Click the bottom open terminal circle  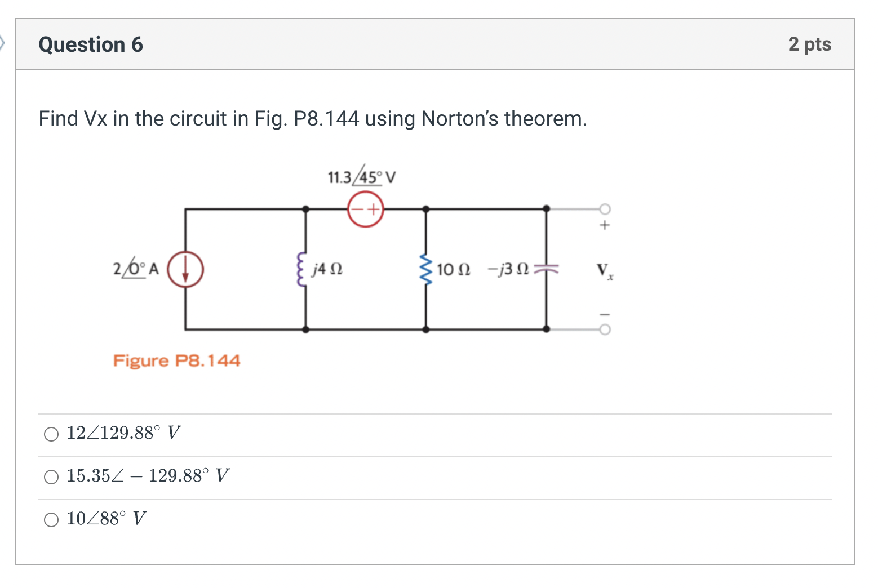605,328
